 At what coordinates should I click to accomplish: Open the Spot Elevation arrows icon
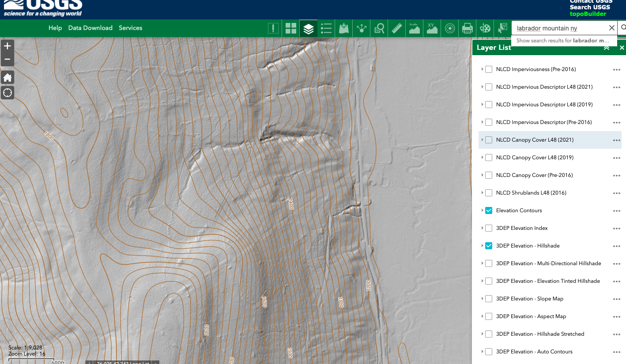point(362,28)
